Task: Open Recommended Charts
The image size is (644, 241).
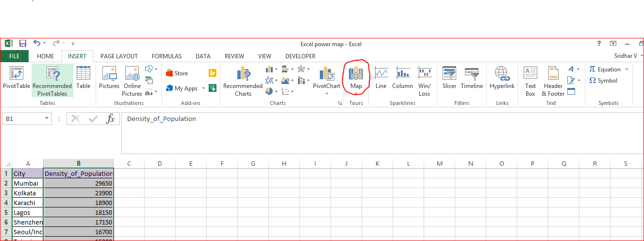Action: (243, 81)
